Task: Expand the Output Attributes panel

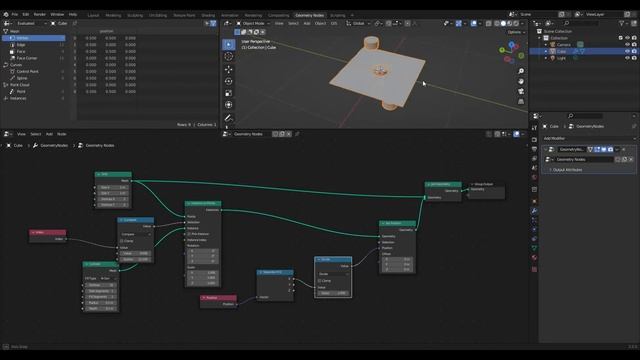Action: pos(567,170)
